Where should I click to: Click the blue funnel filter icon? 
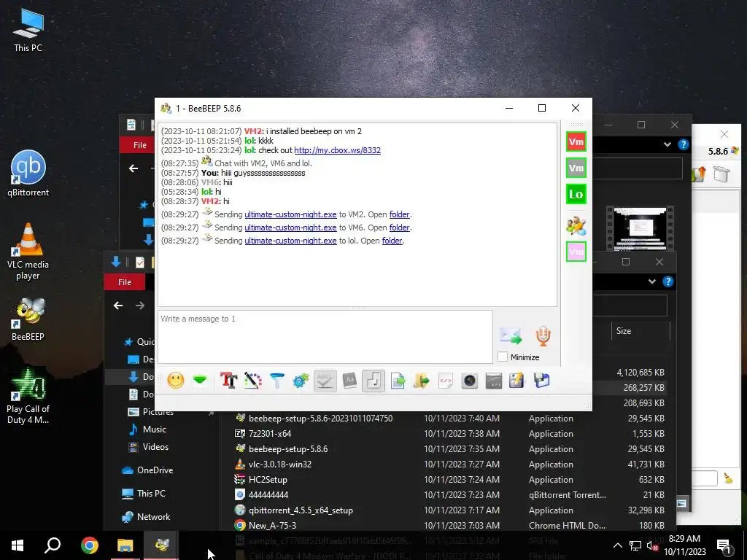276,381
